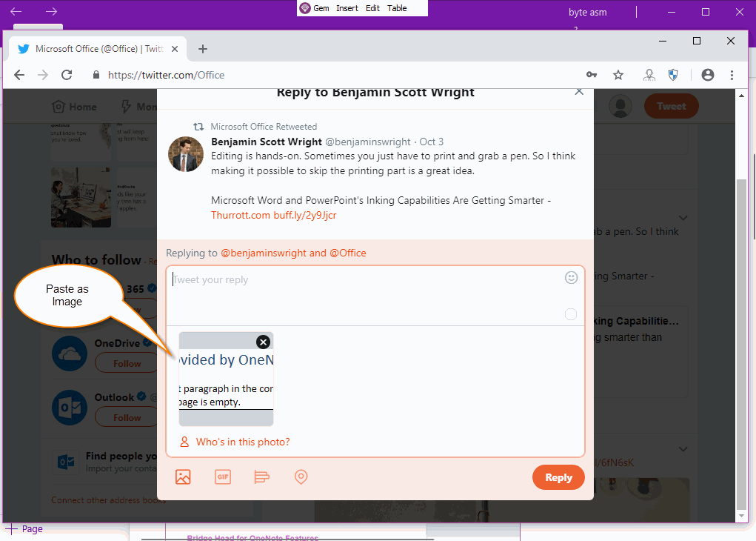The width and height of the screenshot is (756, 541).
Task: Remove the attached image from the reply
Action: point(264,342)
